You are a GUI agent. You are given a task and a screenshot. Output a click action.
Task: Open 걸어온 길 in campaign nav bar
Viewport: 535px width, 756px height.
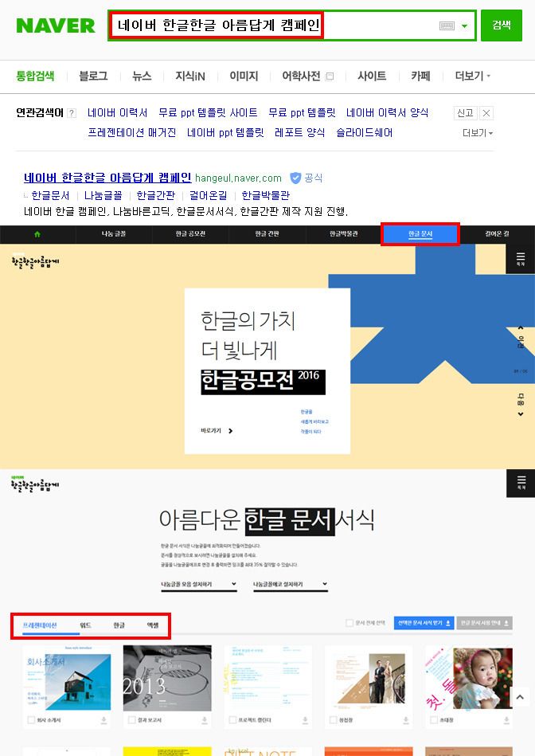pyautogui.click(x=497, y=234)
